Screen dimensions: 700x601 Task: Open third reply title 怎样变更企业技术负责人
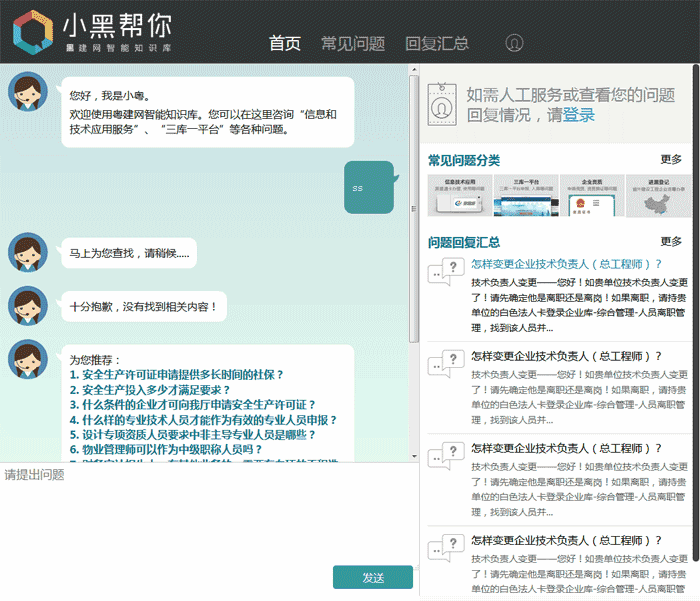(x=566, y=448)
